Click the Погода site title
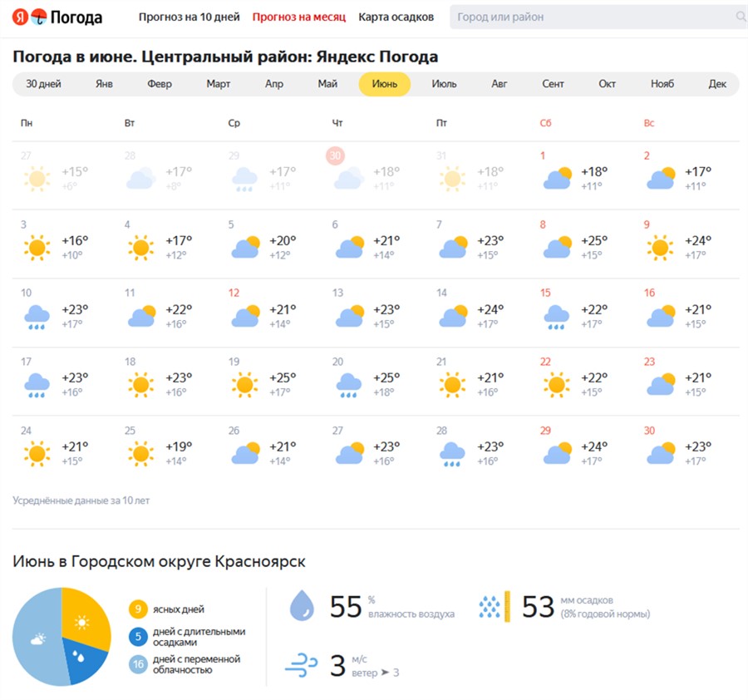The height and width of the screenshot is (700, 748). coord(76,17)
